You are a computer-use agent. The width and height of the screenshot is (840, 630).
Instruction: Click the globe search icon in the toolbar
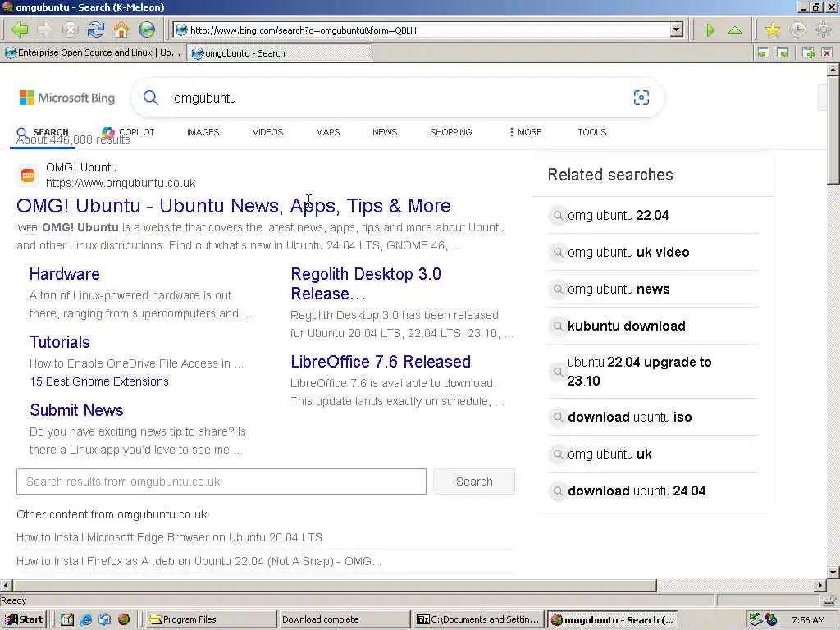pos(146,30)
